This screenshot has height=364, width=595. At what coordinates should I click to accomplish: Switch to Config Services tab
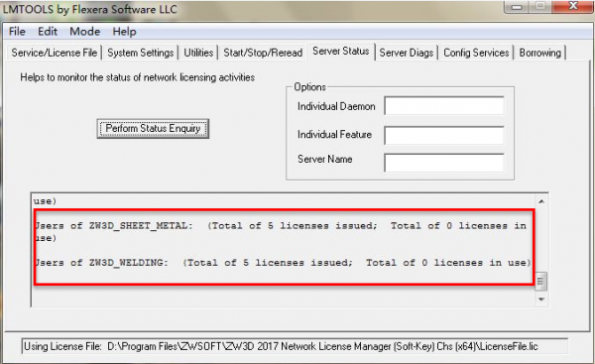point(476,53)
